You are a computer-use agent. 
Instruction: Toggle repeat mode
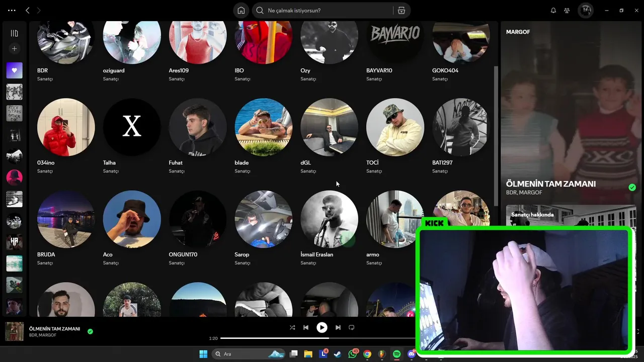pyautogui.click(x=352, y=327)
